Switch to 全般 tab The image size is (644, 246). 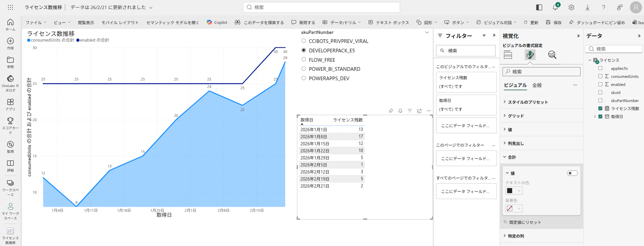[x=537, y=85]
